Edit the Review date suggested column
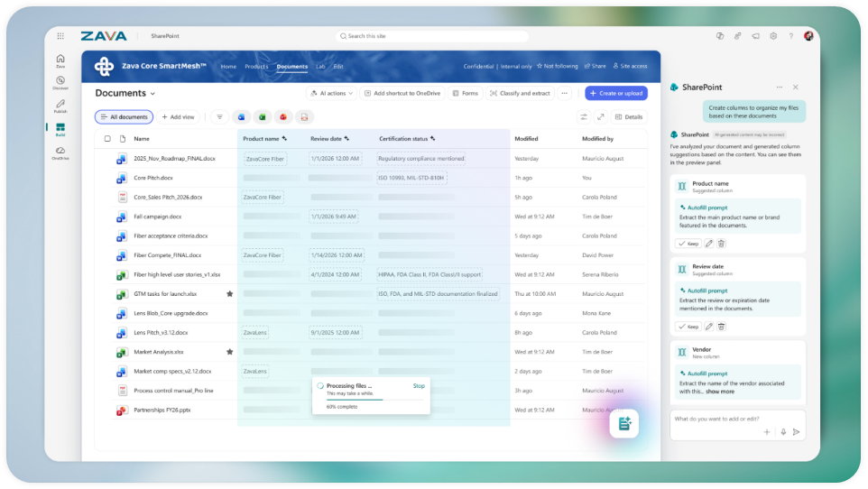This screenshot has height=489, width=868. (x=709, y=327)
